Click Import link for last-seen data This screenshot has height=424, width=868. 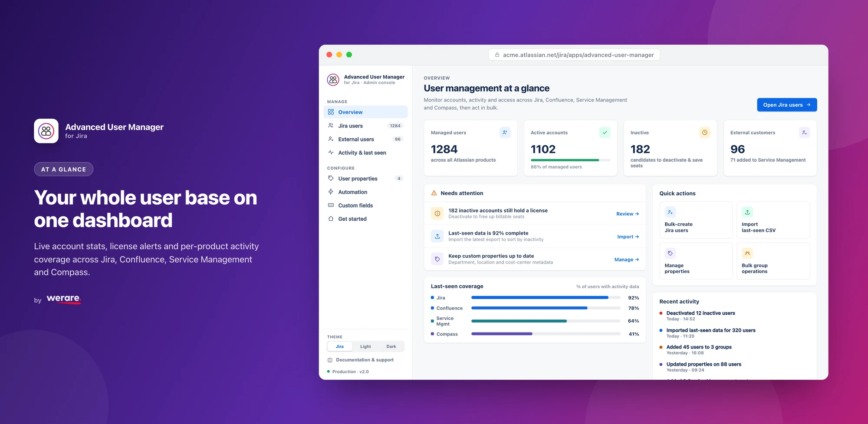pyautogui.click(x=628, y=237)
